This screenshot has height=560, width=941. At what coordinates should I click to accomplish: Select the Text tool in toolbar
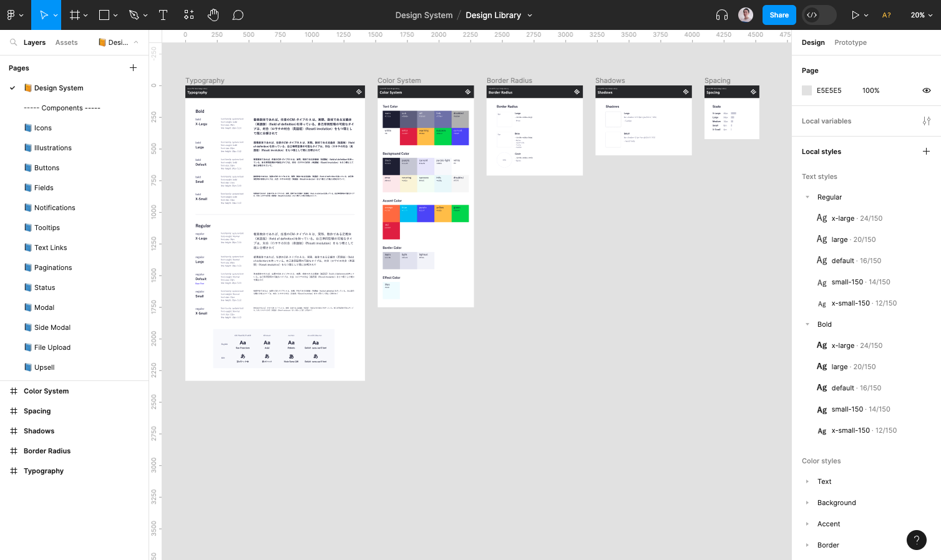163,15
